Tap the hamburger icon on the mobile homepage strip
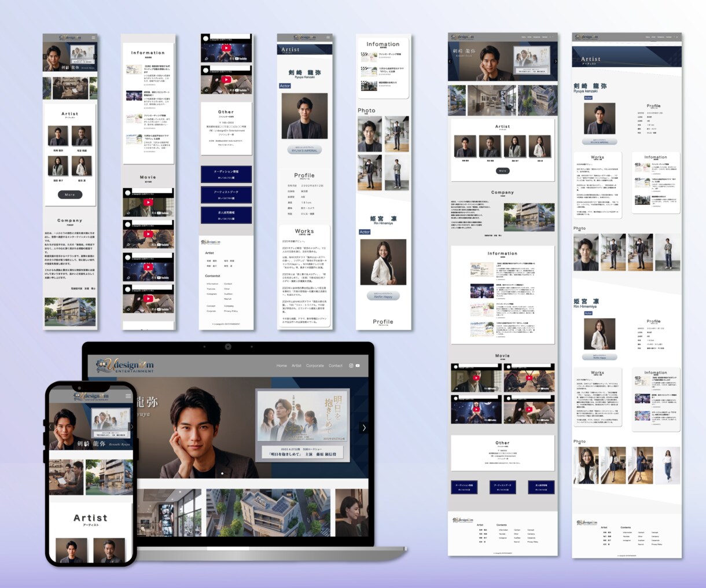The image size is (706, 588). click(93, 38)
